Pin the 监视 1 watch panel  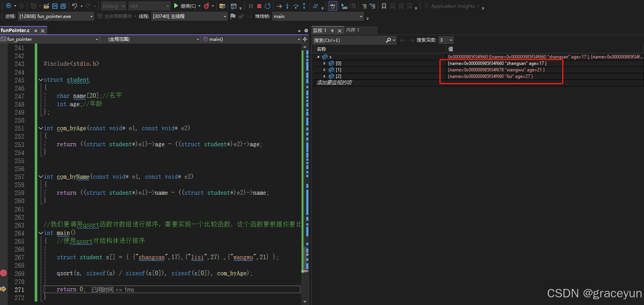click(x=332, y=31)
